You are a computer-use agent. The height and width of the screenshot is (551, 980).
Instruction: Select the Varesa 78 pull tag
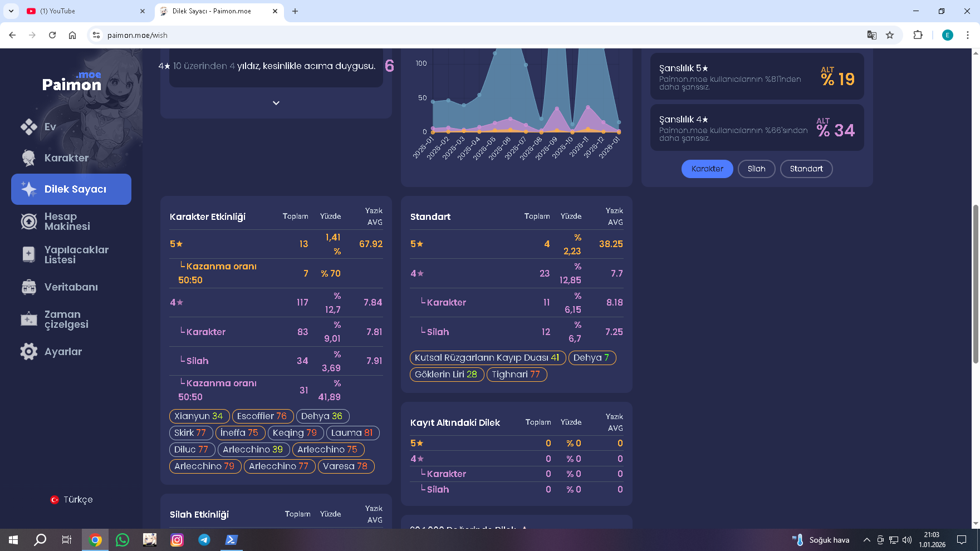346,466
